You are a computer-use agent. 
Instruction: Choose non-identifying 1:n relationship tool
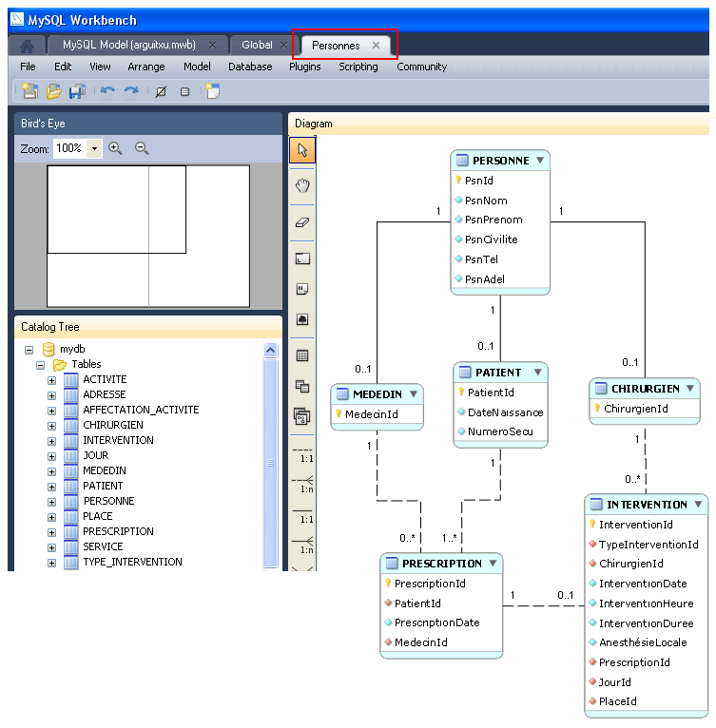pyautogui.click(x=303, y=486)
